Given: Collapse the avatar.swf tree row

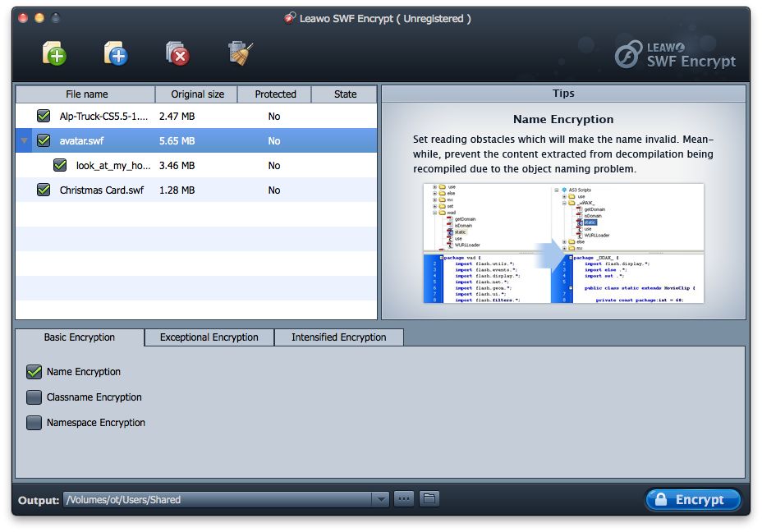Looking at the screenshot, I should click(x=25, y=141).
